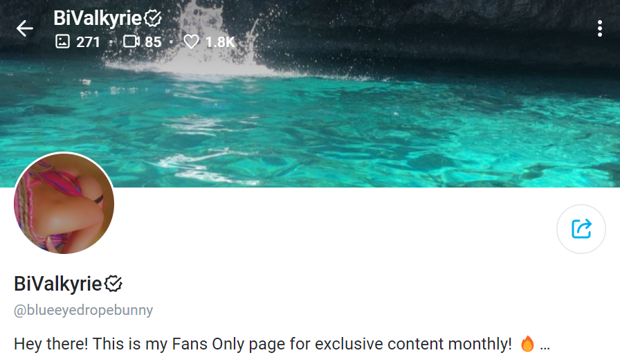Click 'exclusive content monthly!' phrase in bio

click(413, 344)
